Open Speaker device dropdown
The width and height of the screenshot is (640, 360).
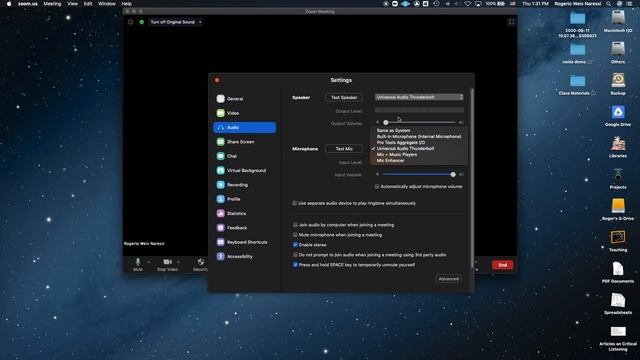(419, 97)
